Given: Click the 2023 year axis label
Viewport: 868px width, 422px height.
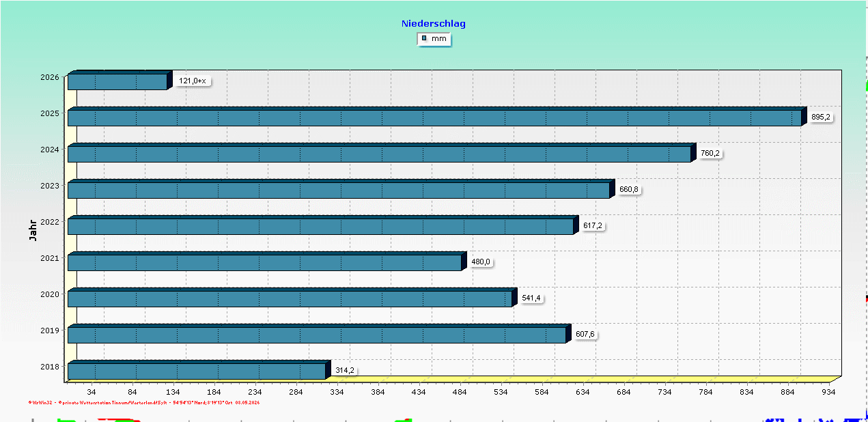Looking at the screenshot, I should (x=50, y=186).
